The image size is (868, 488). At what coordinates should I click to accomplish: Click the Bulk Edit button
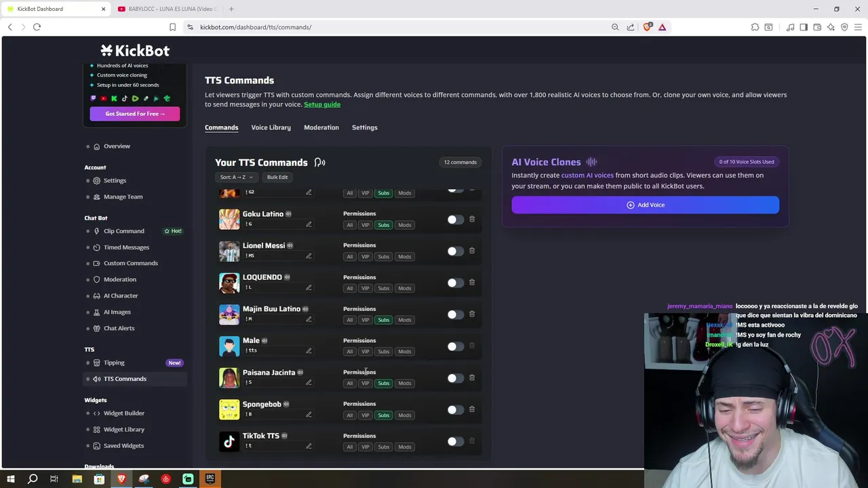tap(277, 177)
